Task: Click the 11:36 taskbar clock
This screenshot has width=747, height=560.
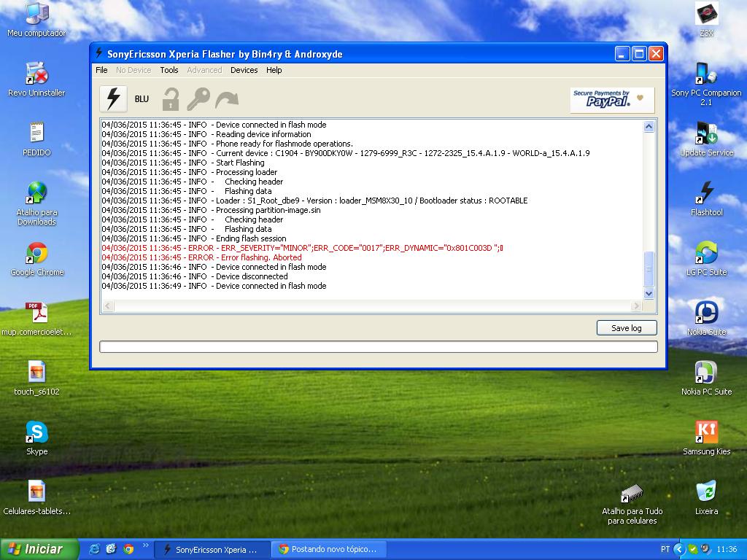Action: (x=727, y=549)
